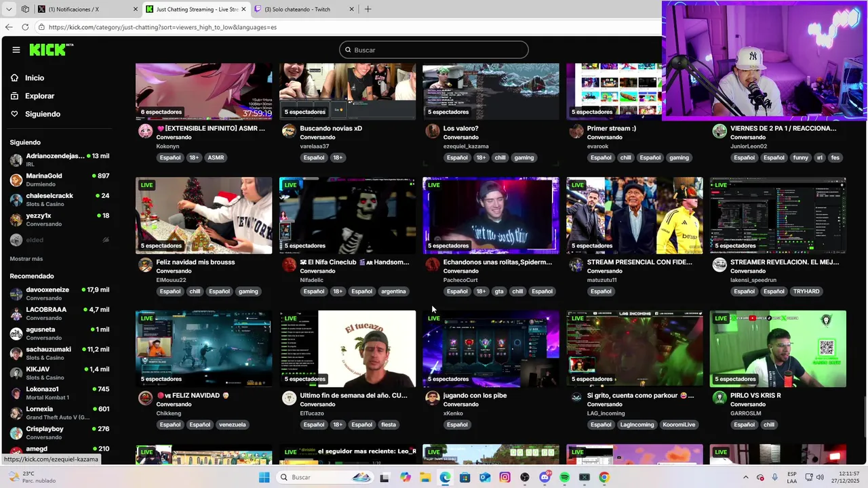Click the Chikkeng streamer avatar
This screenshot has width=868, height=488.
(145, 398)
